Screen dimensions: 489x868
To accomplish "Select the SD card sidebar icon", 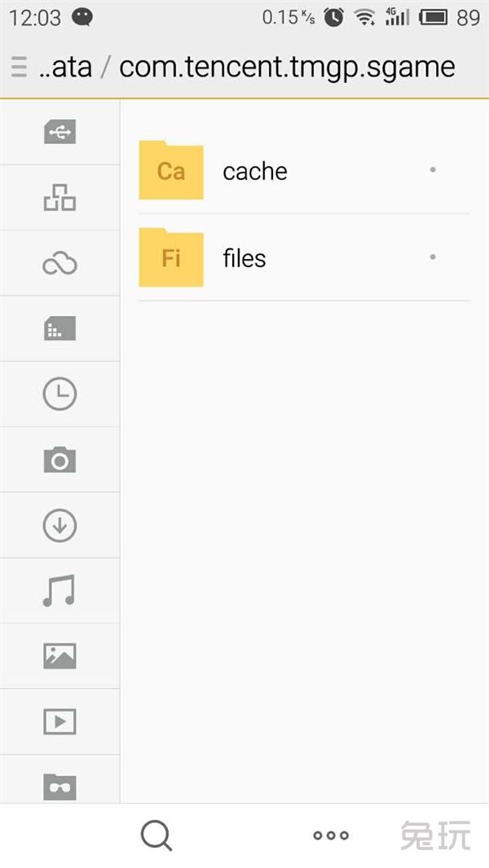I will pyautogui.click(x=59, y=328).
